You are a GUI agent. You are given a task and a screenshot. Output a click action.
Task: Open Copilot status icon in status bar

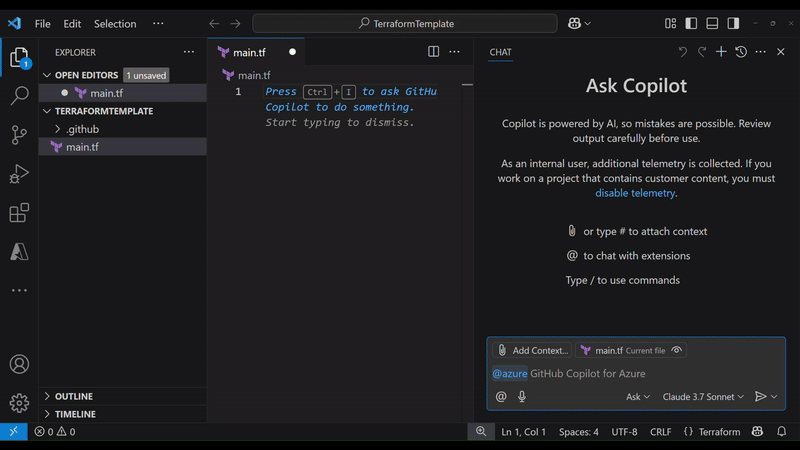pyautogui.click(x=757, y=432)
